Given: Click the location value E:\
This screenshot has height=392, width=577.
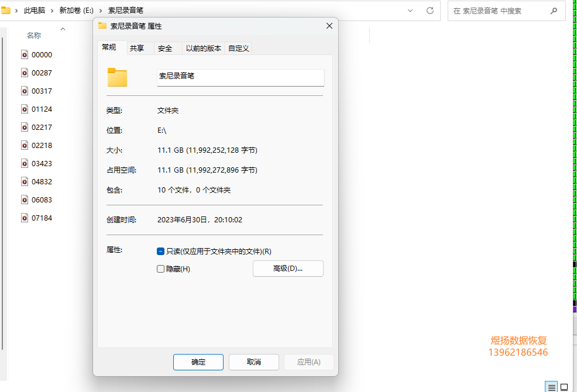Looking at the screenshot, I should click(x=162, y=130).
